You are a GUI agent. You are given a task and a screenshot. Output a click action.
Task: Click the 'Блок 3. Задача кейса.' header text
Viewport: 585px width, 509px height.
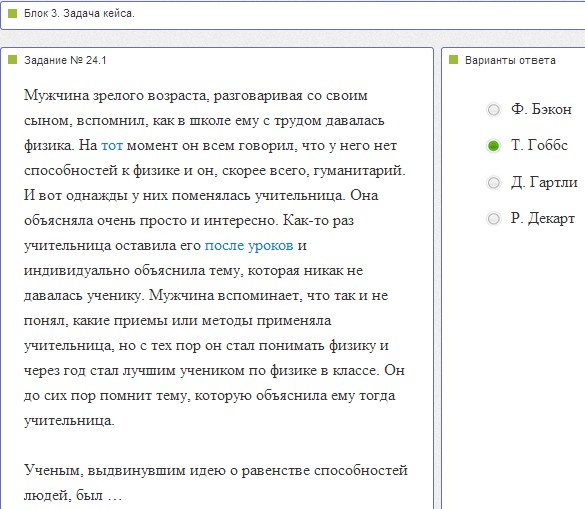coord(79,13)
